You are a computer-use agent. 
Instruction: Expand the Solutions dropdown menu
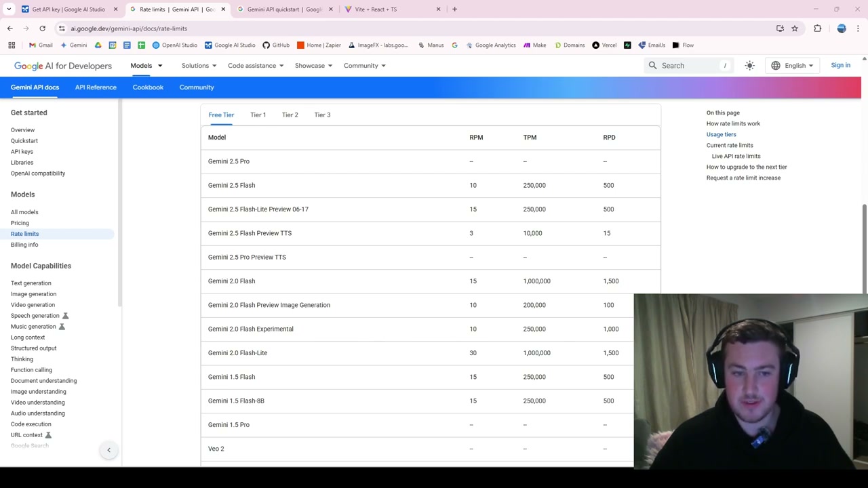point(199,66)
